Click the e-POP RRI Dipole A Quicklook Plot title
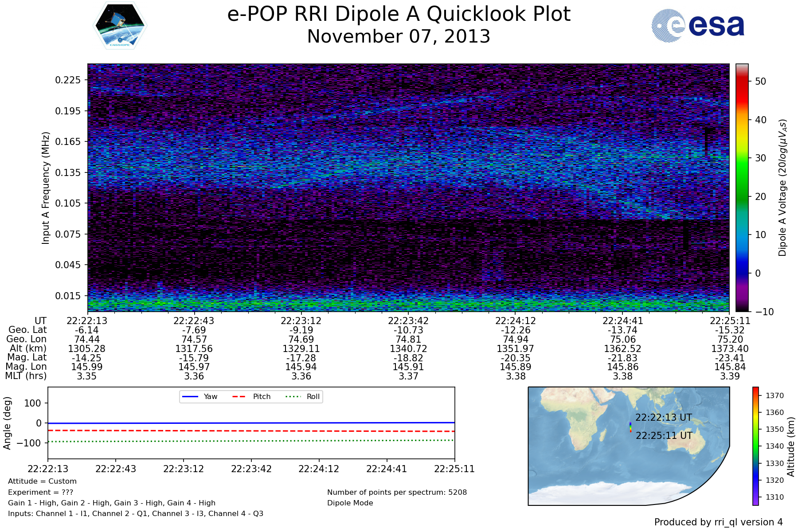This screenshot has width=798, height=532. (399, 14)
